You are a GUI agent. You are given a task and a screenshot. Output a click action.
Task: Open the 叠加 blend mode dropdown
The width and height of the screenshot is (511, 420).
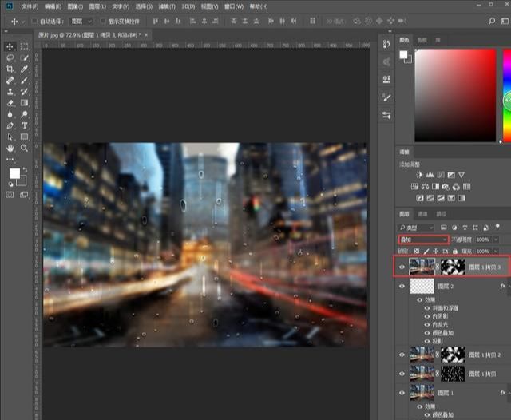(423, 240)
